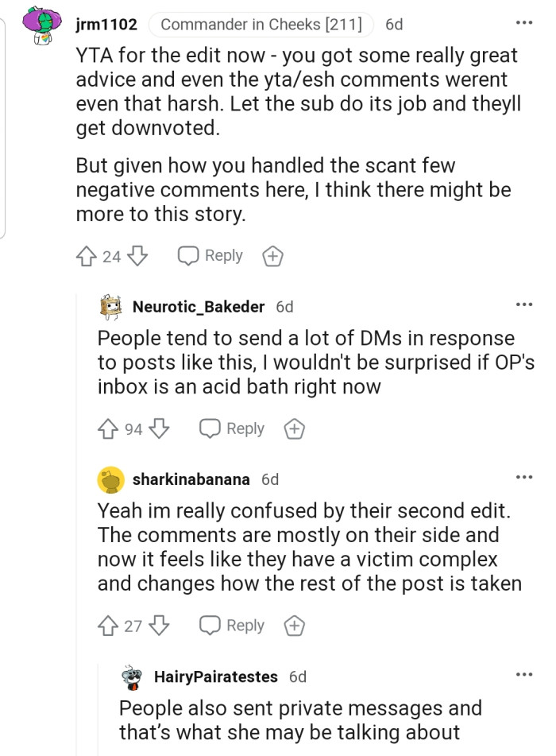Upvote jrm1102's top comment
Image resolution: width=556 pixels, height=756 pixels.
[x=87, y=255]
